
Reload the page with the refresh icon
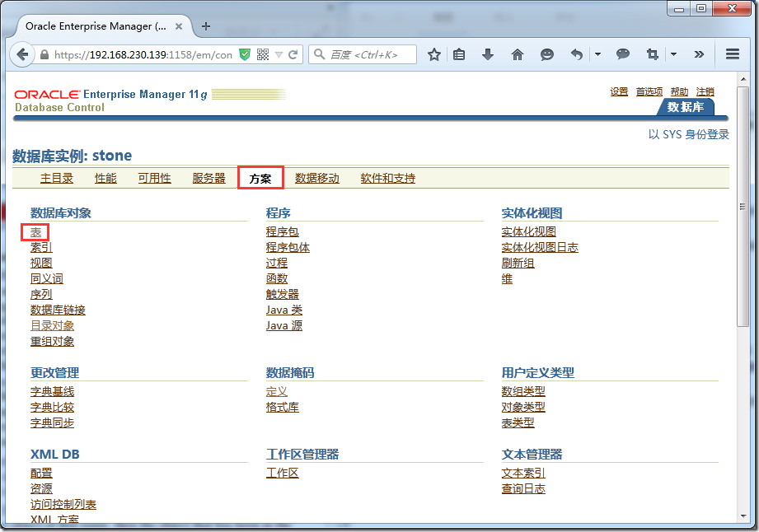click(x=293, y=55)
